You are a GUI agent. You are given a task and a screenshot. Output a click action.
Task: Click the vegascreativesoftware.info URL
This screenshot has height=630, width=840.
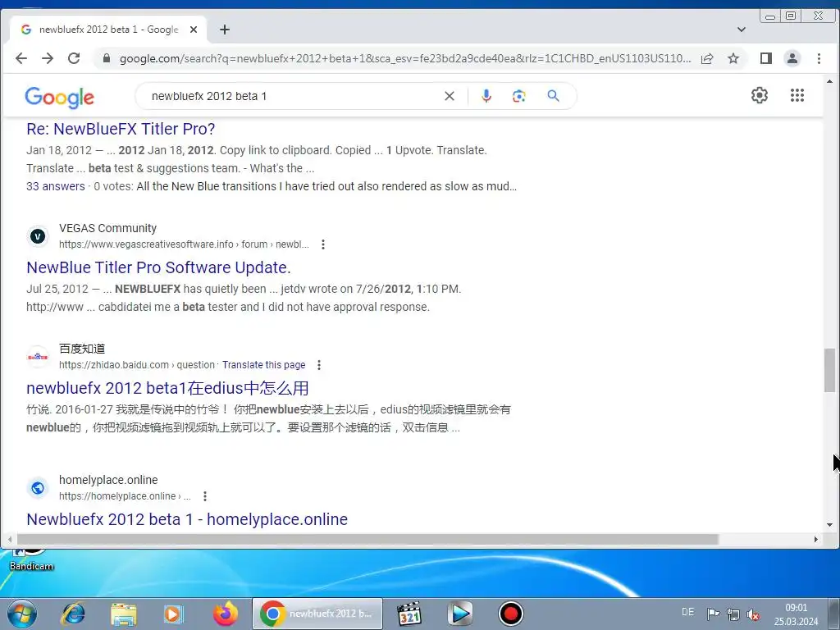pos(184,244)
